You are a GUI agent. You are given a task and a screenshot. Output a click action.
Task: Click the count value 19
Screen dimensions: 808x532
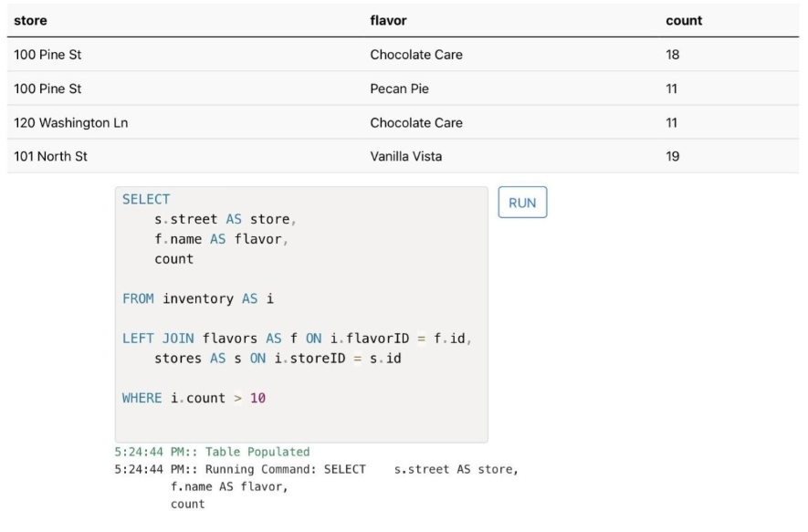pos(673,156)
